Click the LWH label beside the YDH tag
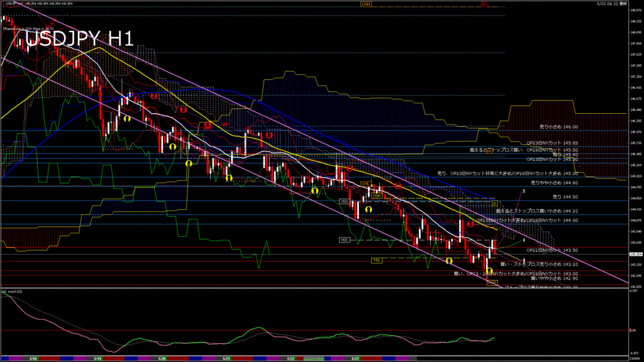This screenshot has height=362, width=644. [365, 184]
